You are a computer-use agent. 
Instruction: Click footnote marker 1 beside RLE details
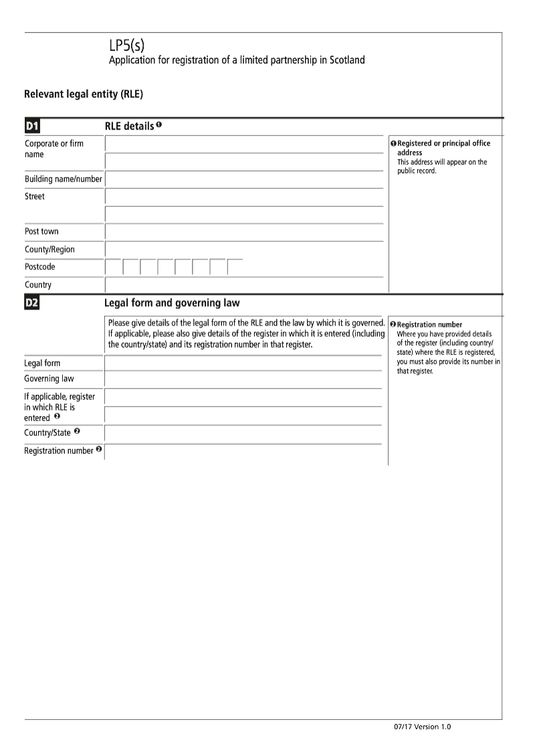(x=159, y=125)
